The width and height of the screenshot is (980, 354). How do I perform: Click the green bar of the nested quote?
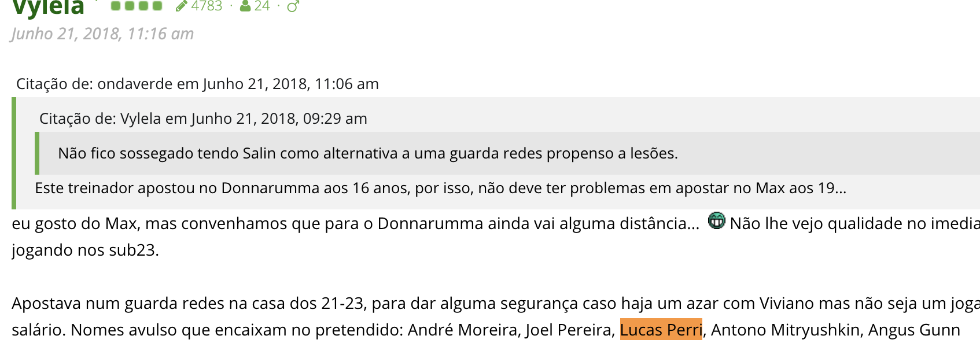[x=37, y=153]
